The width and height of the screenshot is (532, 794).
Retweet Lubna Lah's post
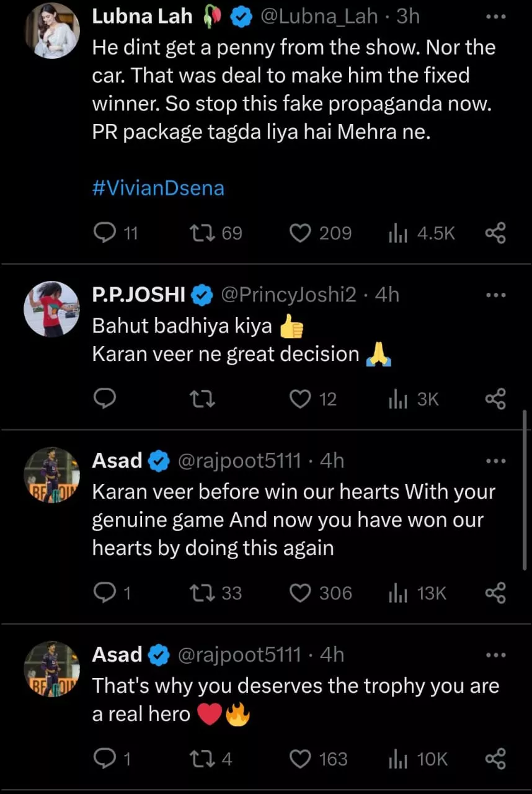click(202, 233)
